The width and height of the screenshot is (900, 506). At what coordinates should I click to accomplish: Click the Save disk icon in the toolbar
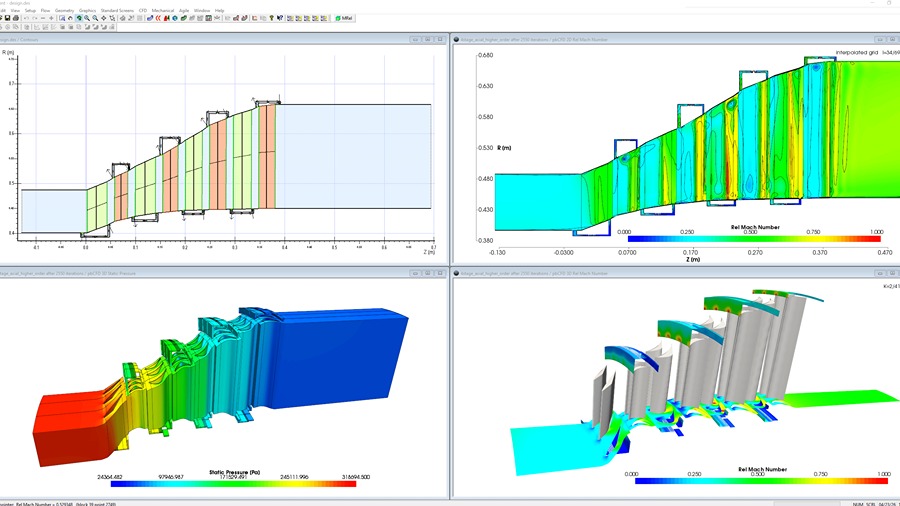tap(7, 18)
